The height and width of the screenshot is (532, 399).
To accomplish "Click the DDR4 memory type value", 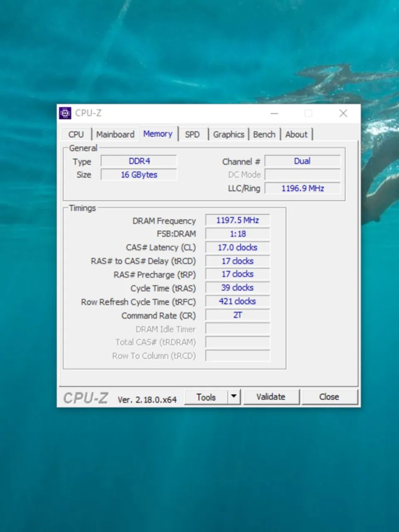I will (x=139, y=161).
